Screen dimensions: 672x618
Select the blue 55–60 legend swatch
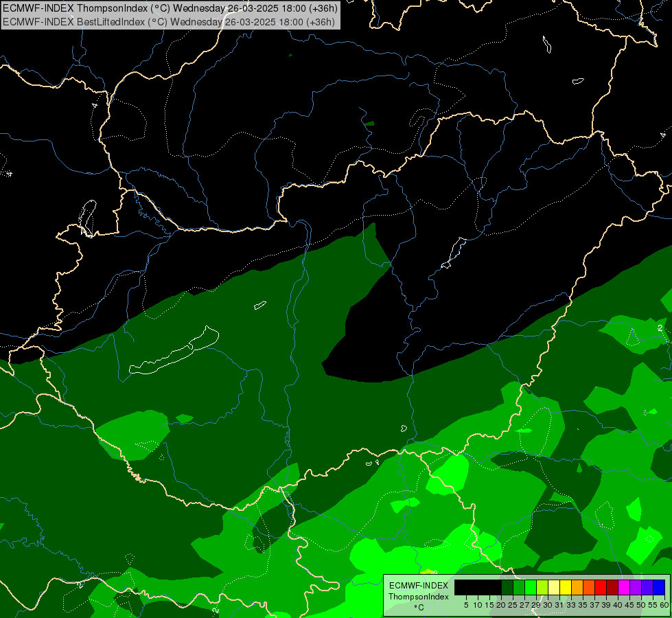coord(659,587)
